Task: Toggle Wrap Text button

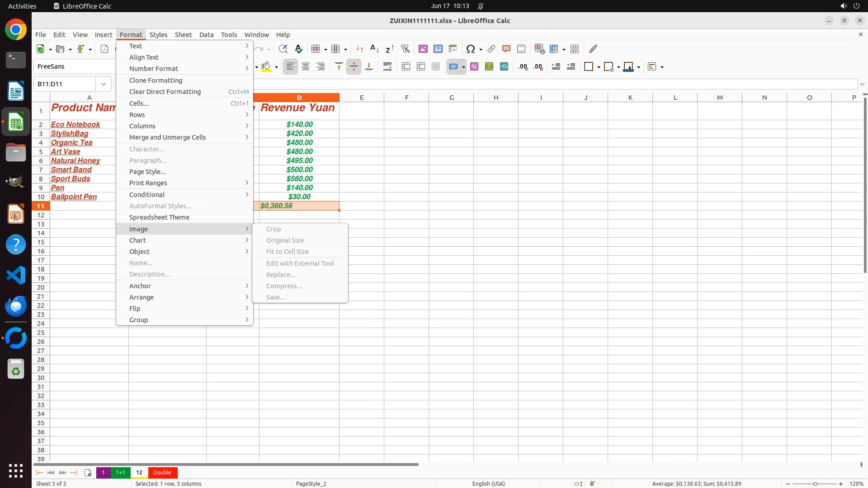Action: (387, 67)
